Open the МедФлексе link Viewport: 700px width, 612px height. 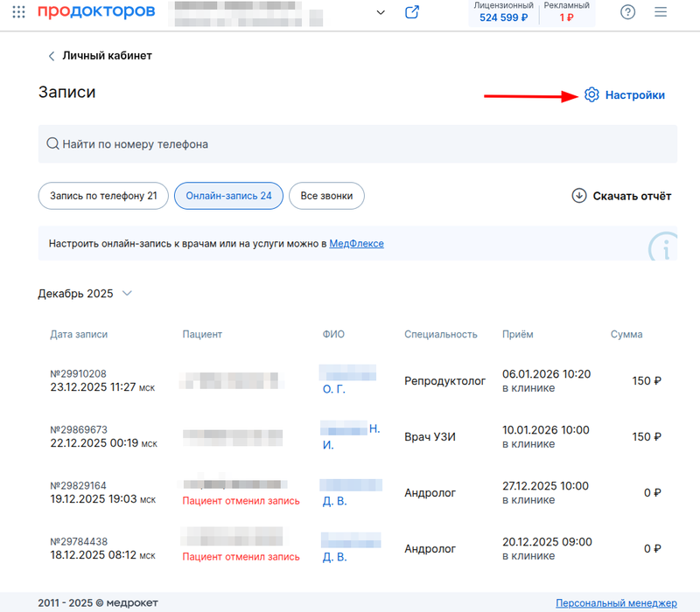(356, 243)
